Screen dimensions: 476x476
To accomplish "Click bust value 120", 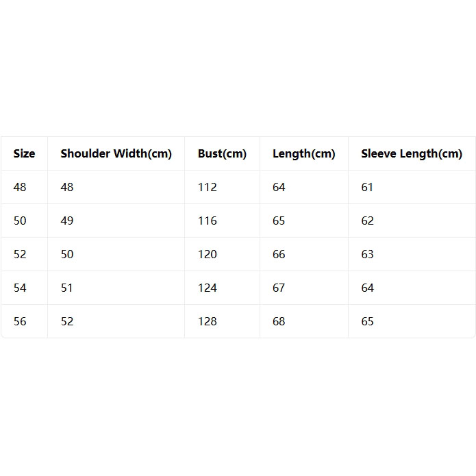I will coord(208,254).
